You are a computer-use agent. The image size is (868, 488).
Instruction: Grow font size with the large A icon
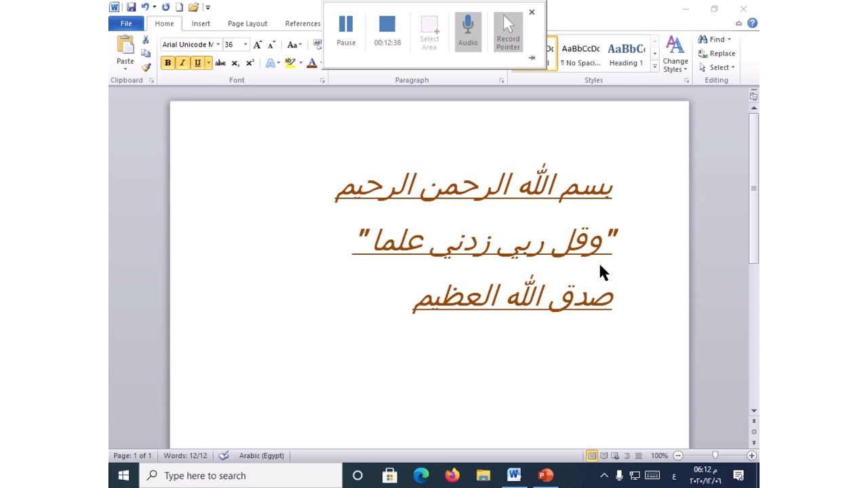coord(257,45)
